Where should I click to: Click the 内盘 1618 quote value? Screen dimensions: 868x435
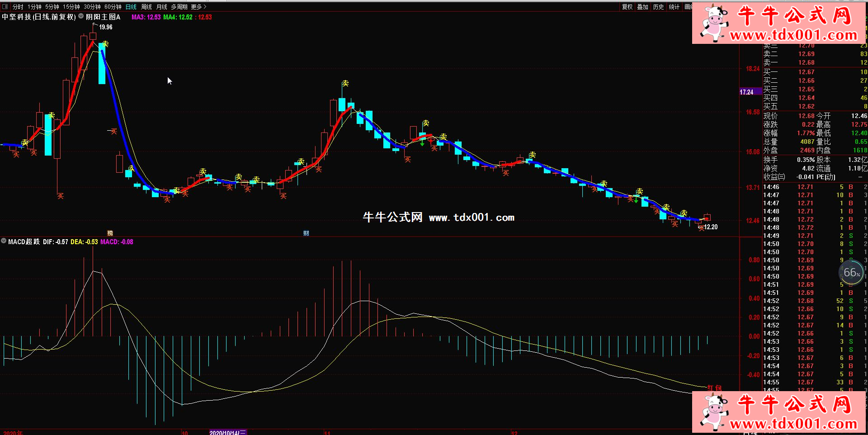point(860,150)
